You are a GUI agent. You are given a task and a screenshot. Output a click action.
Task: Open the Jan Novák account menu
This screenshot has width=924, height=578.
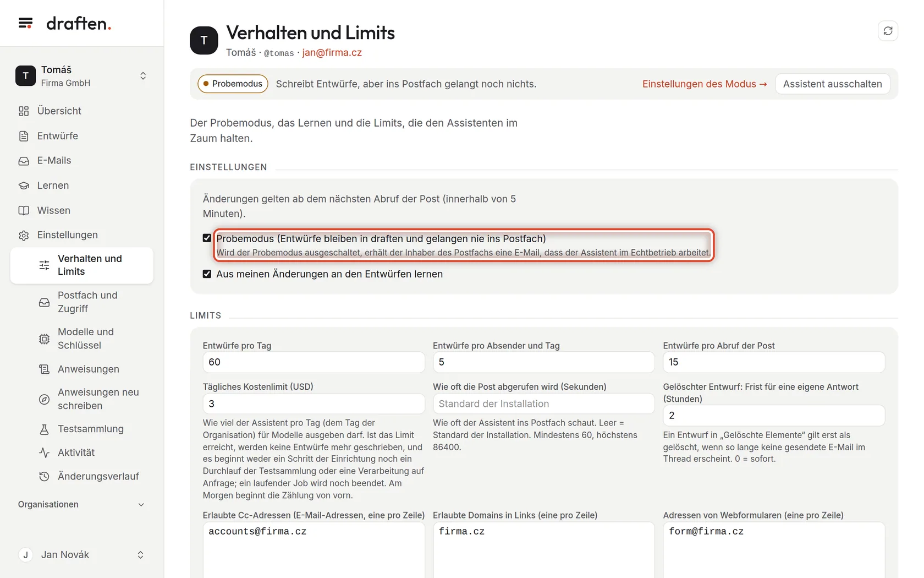81,555
